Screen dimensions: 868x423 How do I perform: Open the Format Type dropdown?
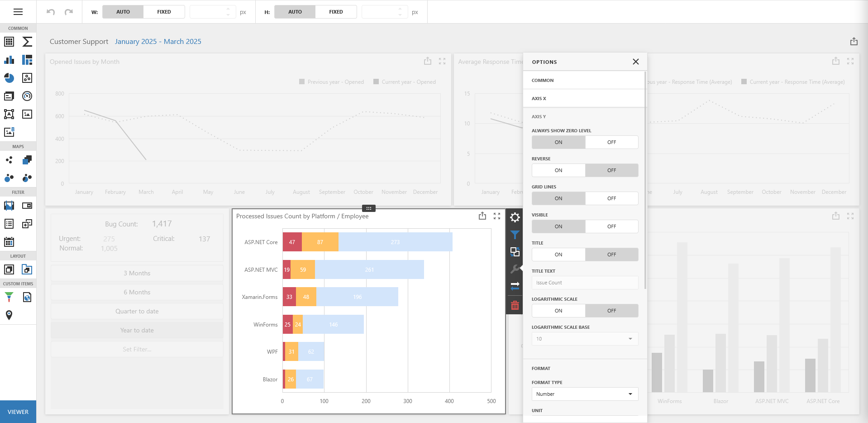pyautogui.click(x=585, y=394)
